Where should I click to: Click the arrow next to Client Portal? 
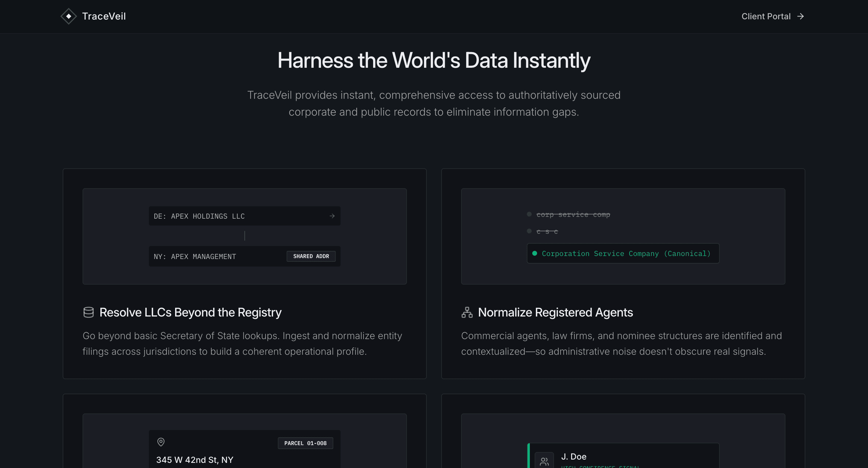click(800, 16)
